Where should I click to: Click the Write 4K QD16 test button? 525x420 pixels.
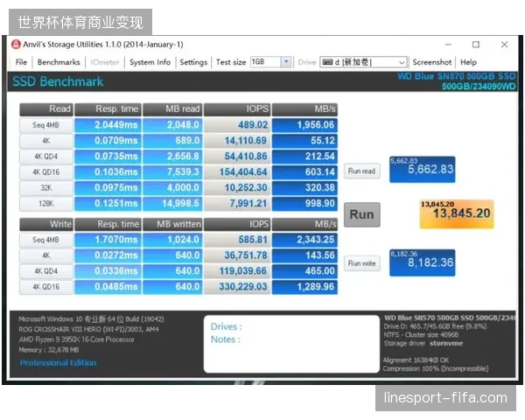point(45,287)
